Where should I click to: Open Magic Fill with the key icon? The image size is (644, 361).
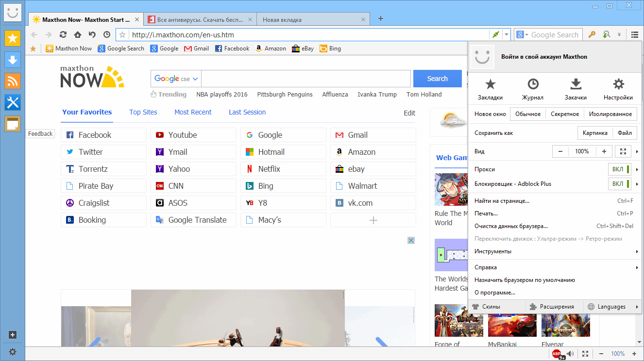tap(592, 34)
